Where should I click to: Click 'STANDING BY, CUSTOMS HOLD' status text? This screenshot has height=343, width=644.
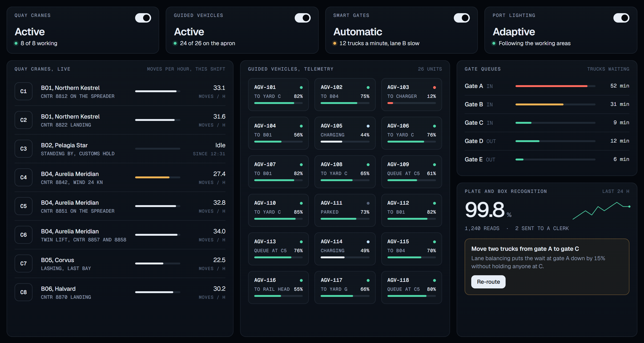(78, 154)
